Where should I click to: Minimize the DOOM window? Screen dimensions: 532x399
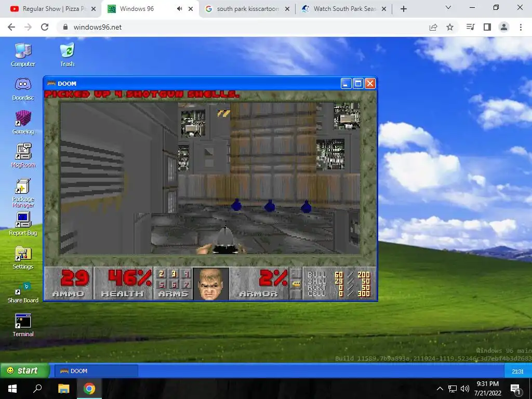pos(345,84)
